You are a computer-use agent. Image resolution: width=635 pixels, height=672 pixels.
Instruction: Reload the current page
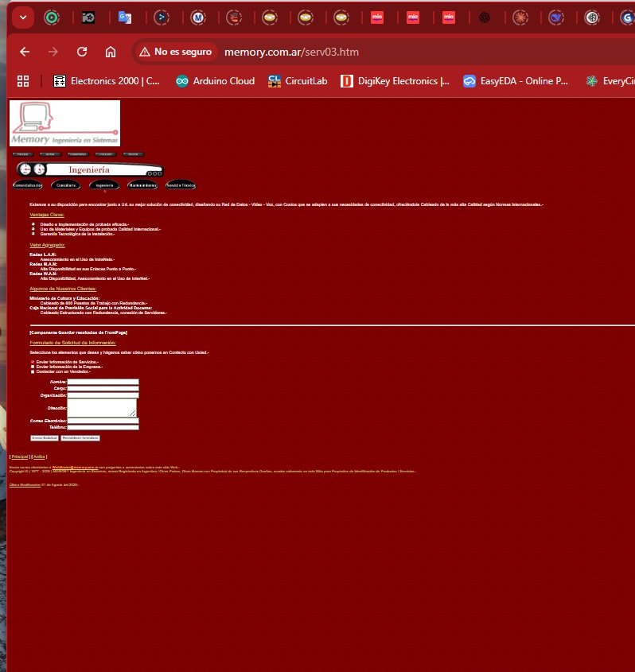[x=82, y=52]
